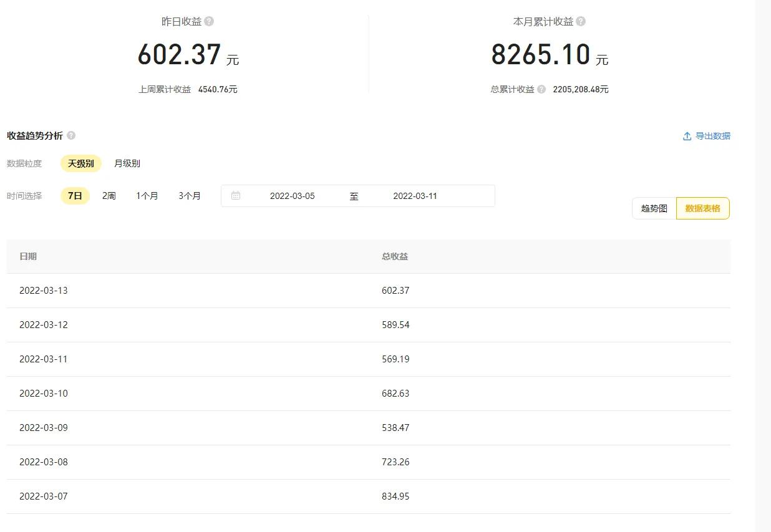The height and width of the screenshot is (532, 771).
Task: Select row date 2022-03-07
Action: (x=44, y=496)
